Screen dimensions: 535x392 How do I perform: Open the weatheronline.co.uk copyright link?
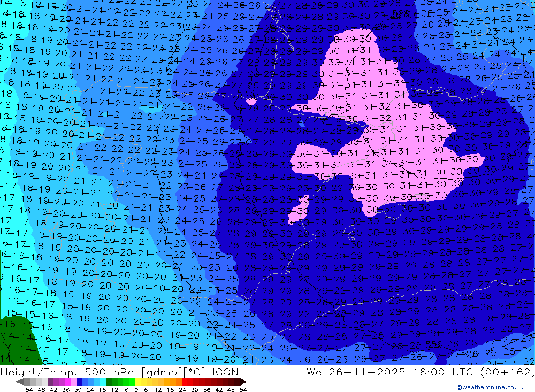point(490,387)
